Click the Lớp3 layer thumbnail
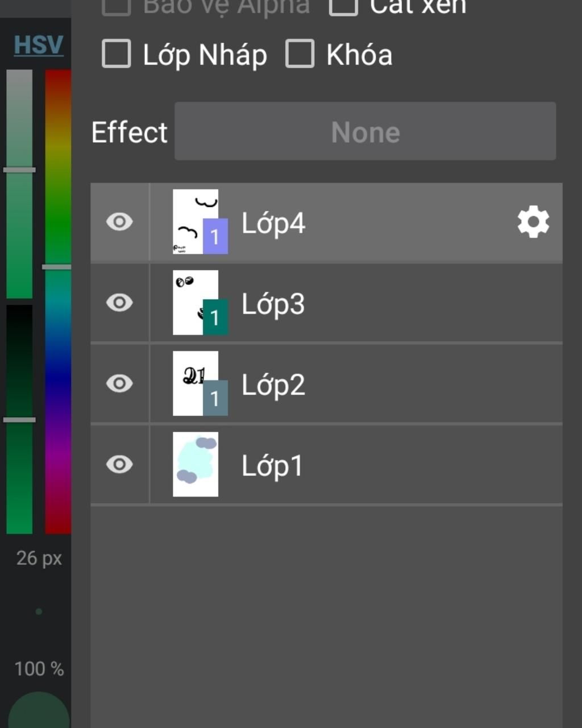 [196, 303]
